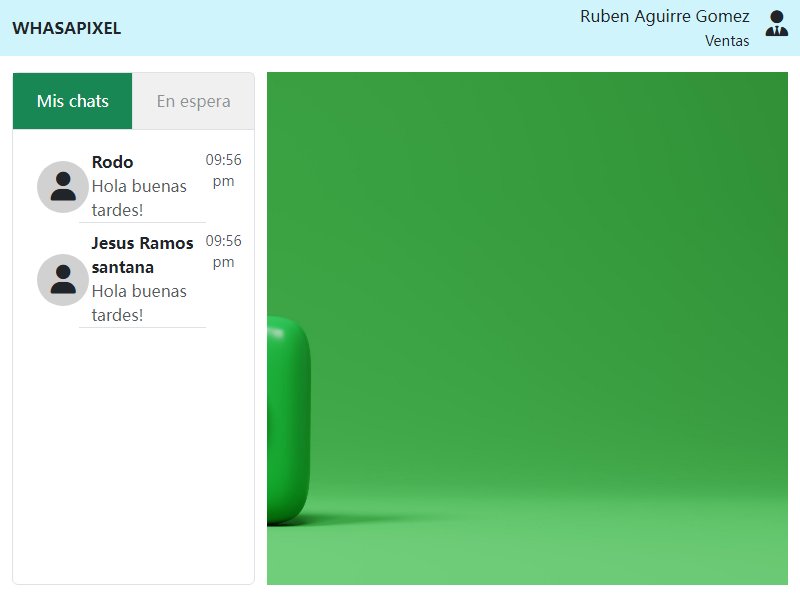The width and height of the screenshot is (800, 600).
Task: Open Rodo's avatar icon
Action: click(63, 187)
